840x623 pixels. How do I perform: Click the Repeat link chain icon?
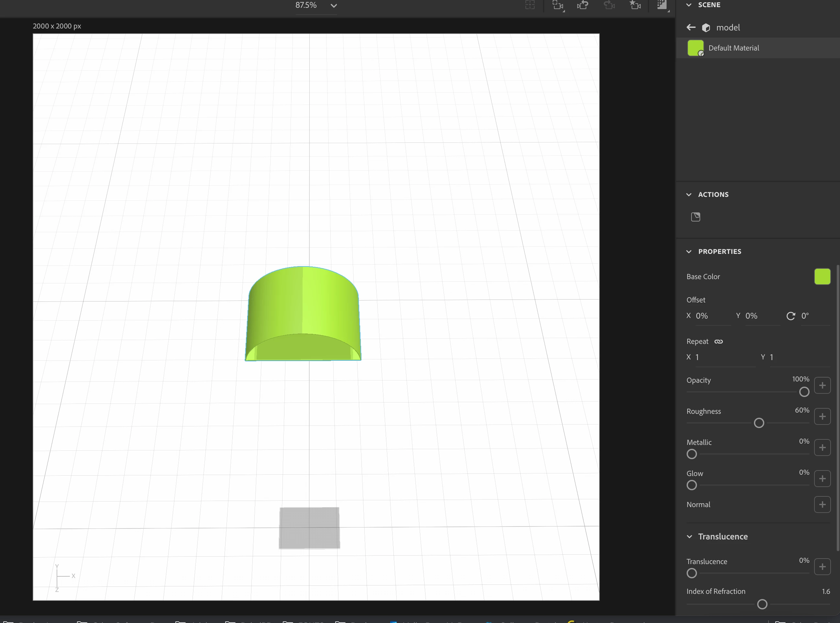[719, 342]
